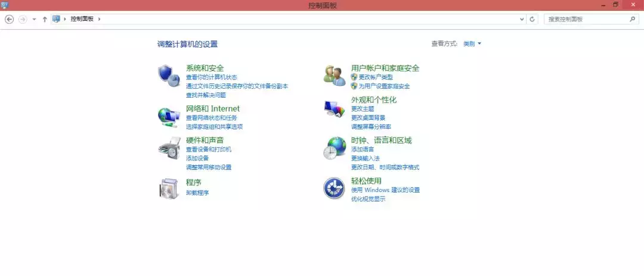Click 更改桌面背景 link
Image resolution: width=644 pixels, height=276 pixels.
[x=368, y=118]
